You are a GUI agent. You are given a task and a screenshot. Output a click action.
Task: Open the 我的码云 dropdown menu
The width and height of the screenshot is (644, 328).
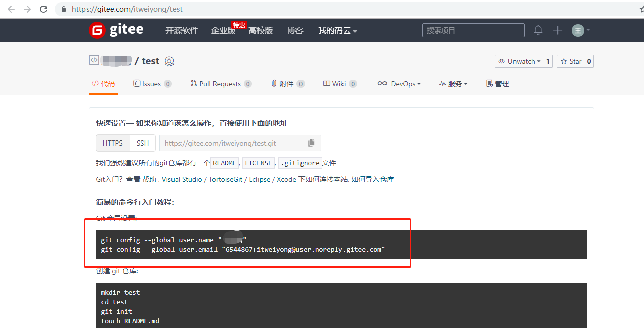(x=337, y=31)
